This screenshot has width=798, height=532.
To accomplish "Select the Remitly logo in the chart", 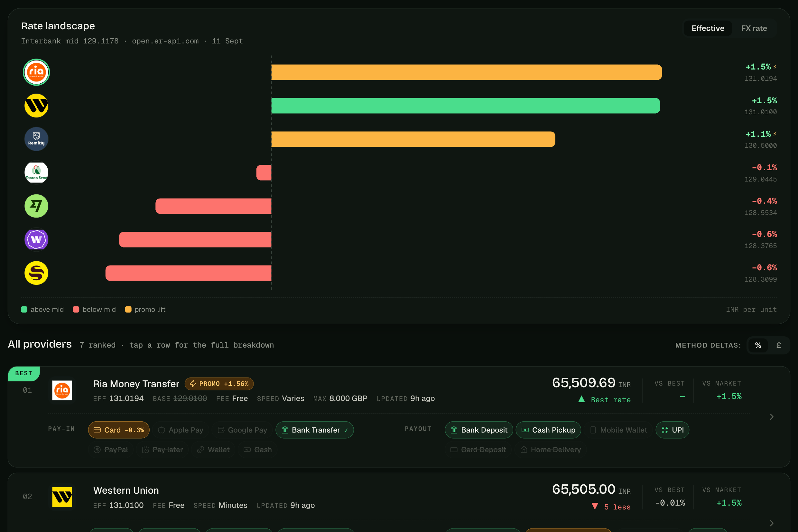I will tap(36, 139).
